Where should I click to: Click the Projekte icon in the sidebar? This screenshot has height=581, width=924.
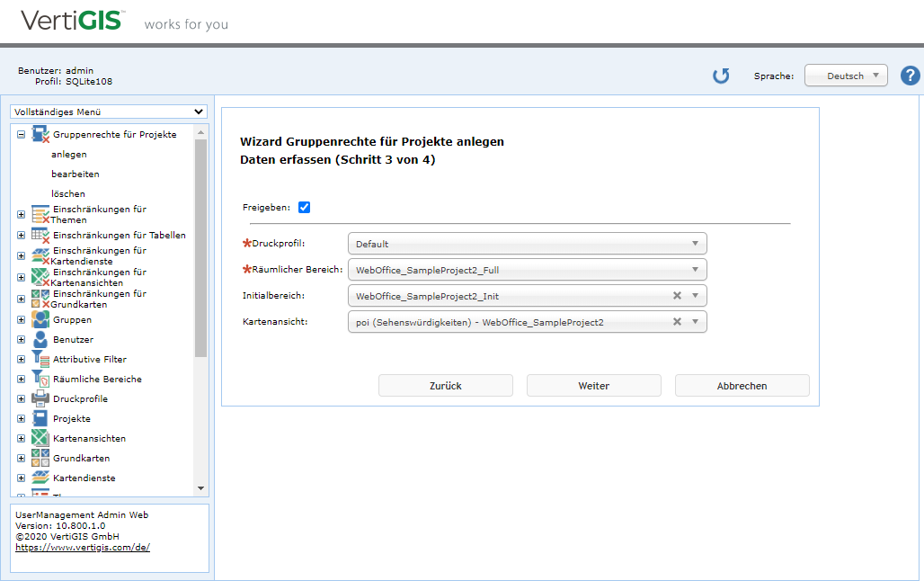[40, 419]
